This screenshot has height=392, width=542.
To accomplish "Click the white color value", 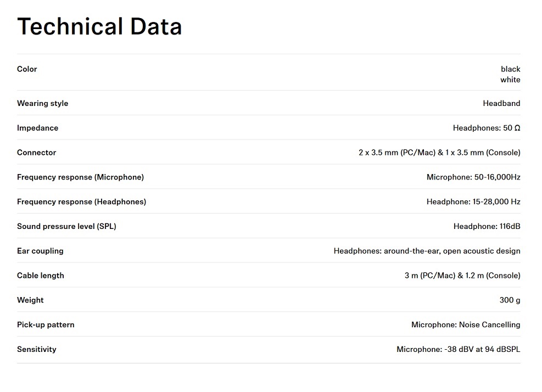I will [510, 80].
